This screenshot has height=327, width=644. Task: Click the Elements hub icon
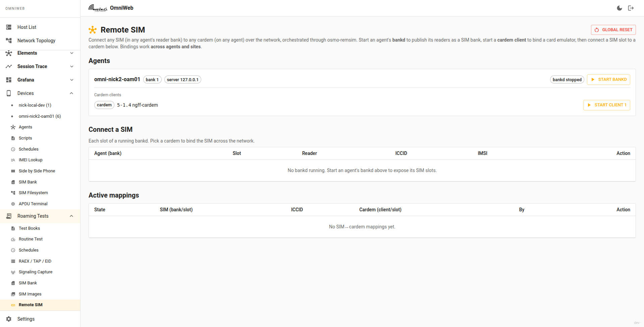coord(9,53)
